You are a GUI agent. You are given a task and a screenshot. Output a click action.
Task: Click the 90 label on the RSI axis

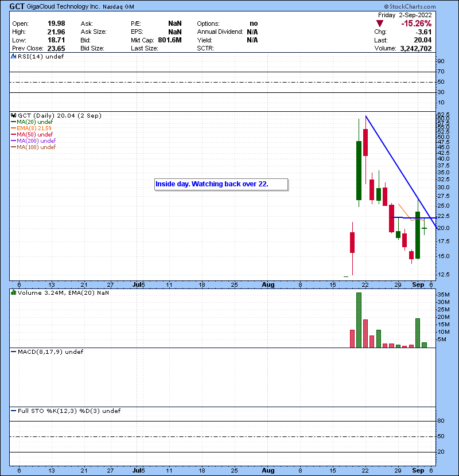(441, 61)
